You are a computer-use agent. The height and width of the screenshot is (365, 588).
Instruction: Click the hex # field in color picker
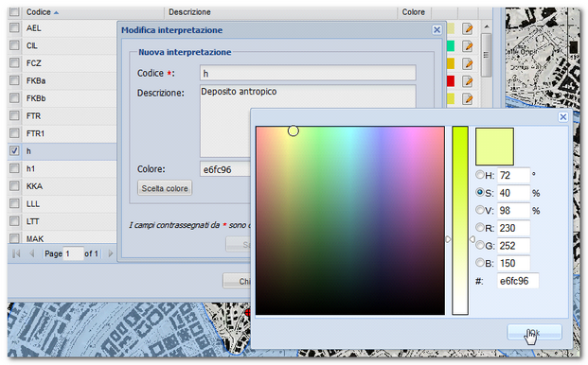[518, 281]
